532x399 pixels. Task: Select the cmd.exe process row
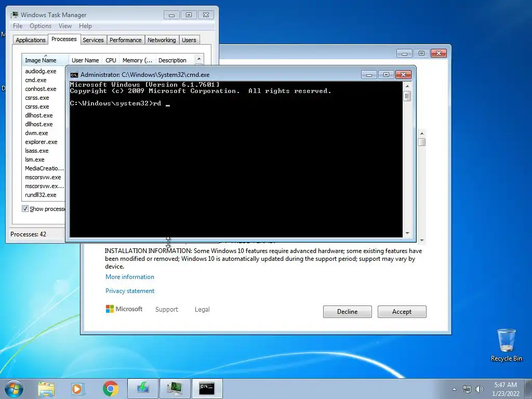pos(43,80)
